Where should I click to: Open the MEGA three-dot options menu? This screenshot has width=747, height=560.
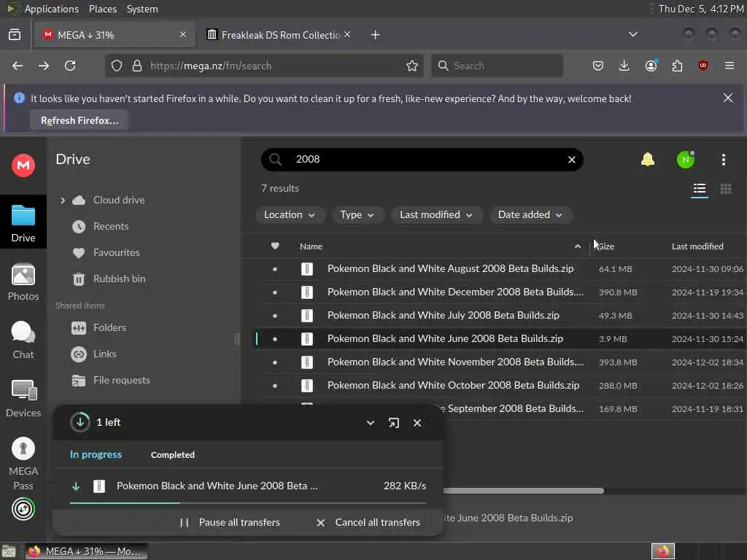(723, 160)
